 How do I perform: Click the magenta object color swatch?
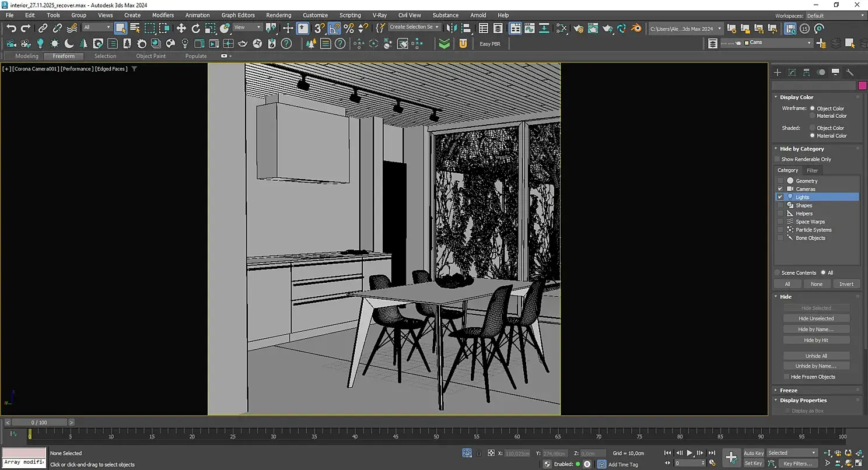862,86
